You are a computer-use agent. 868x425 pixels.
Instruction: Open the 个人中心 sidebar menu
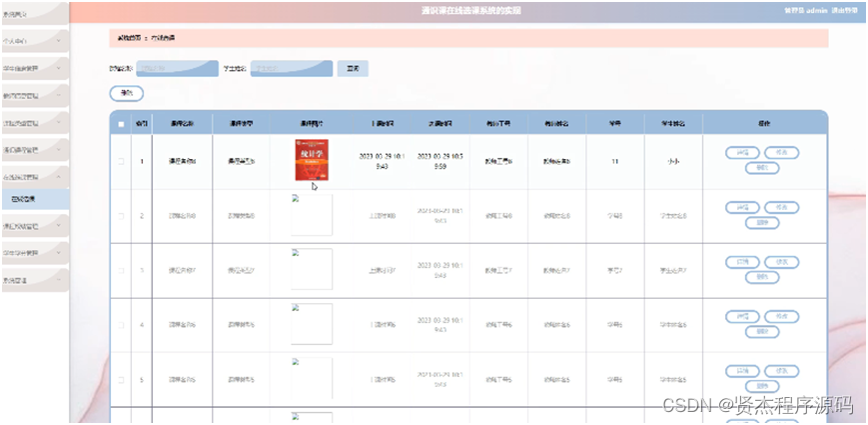[34, 41]
